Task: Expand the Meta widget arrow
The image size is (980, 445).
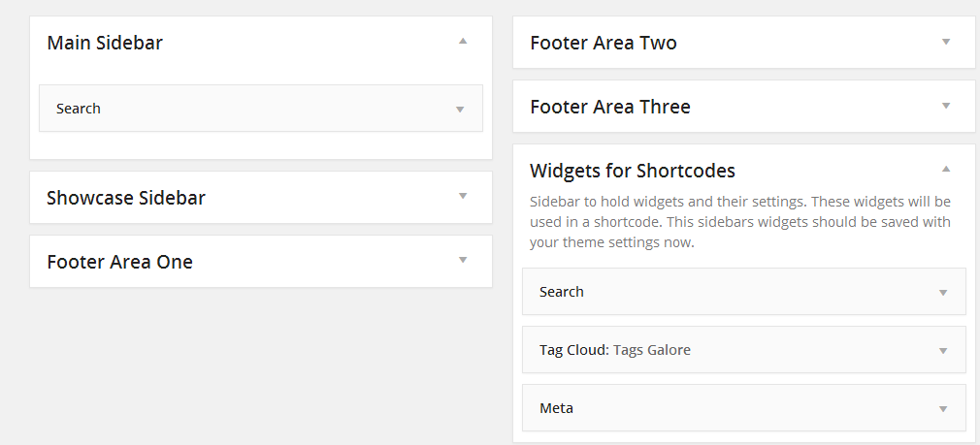Action: (x=943, y=409)
